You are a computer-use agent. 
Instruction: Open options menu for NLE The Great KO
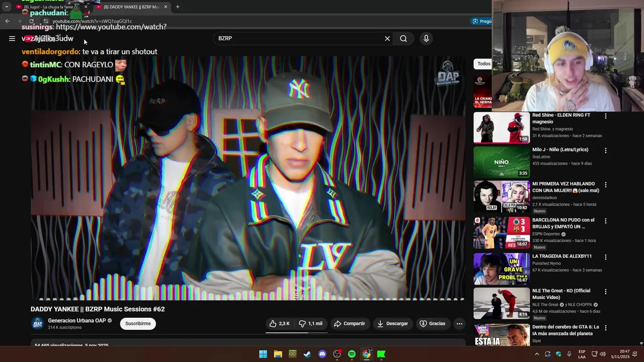coord(606,292)
